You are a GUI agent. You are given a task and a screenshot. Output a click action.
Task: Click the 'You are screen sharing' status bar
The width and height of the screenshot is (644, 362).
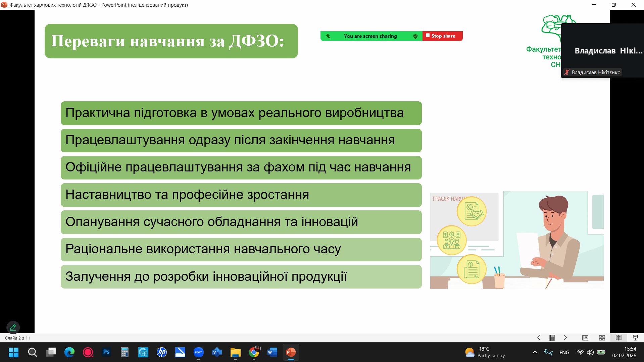tap(370, 36)
